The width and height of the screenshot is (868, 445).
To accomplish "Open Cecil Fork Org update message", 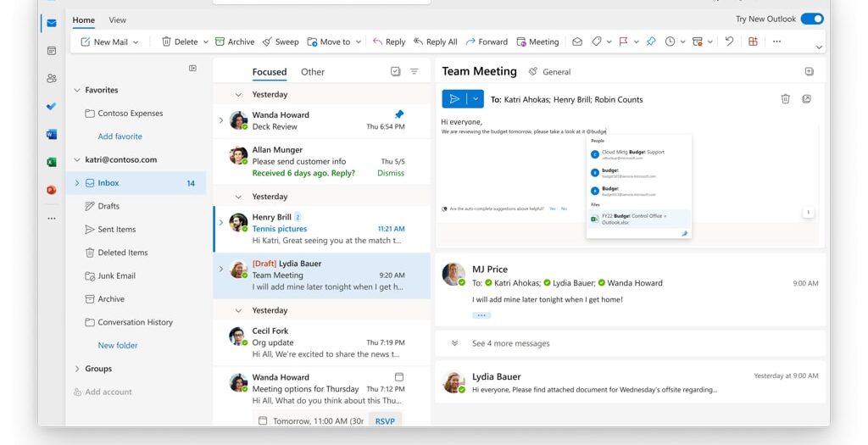I will click(321, 342).
